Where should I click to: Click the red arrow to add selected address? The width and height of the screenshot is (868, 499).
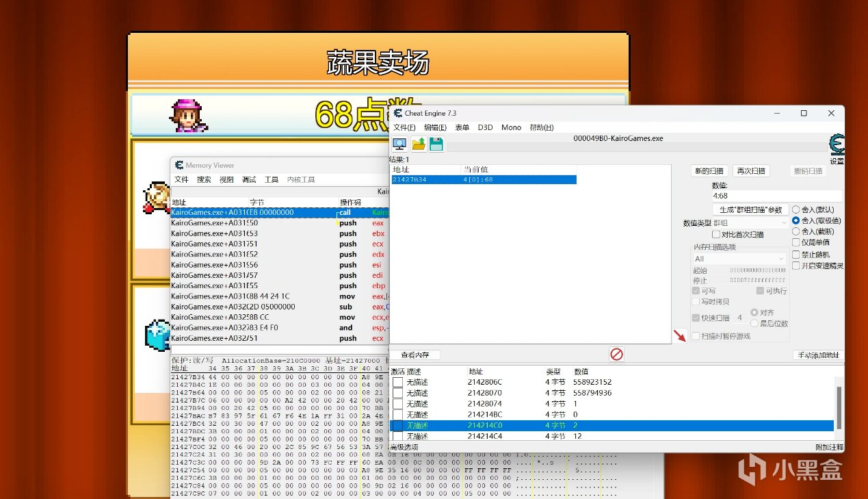(x=679, y=335)
